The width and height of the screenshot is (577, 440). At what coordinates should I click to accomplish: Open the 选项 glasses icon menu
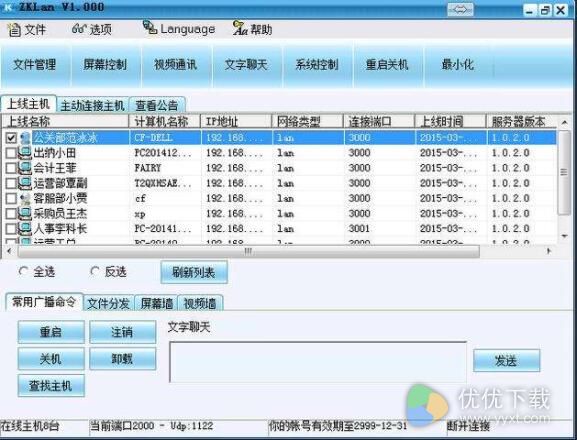(79, 29)
